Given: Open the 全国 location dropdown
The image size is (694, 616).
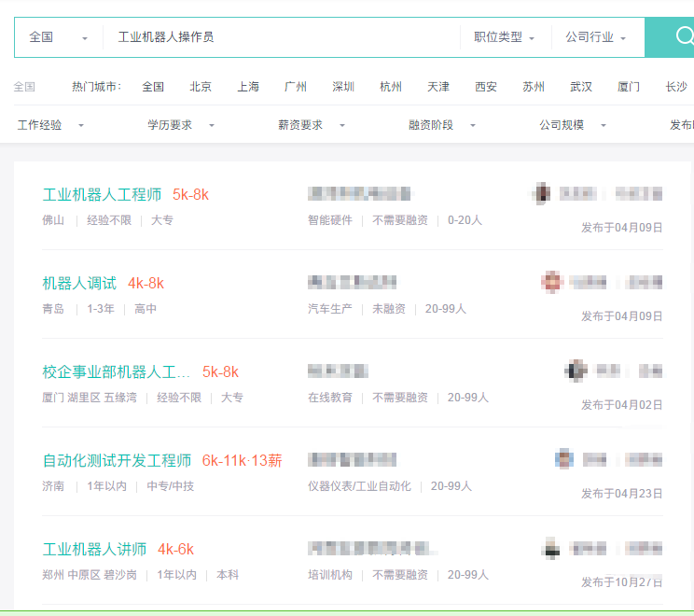Looking at the screenshot, I should (x=58, y=37).
